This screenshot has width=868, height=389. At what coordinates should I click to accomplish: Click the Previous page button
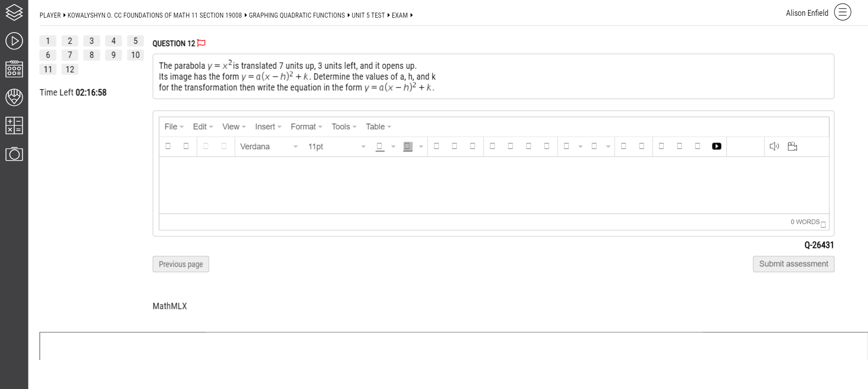[181, 264]
